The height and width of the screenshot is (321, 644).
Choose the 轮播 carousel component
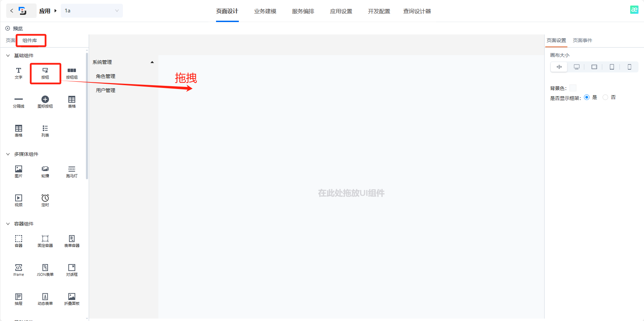45,171
